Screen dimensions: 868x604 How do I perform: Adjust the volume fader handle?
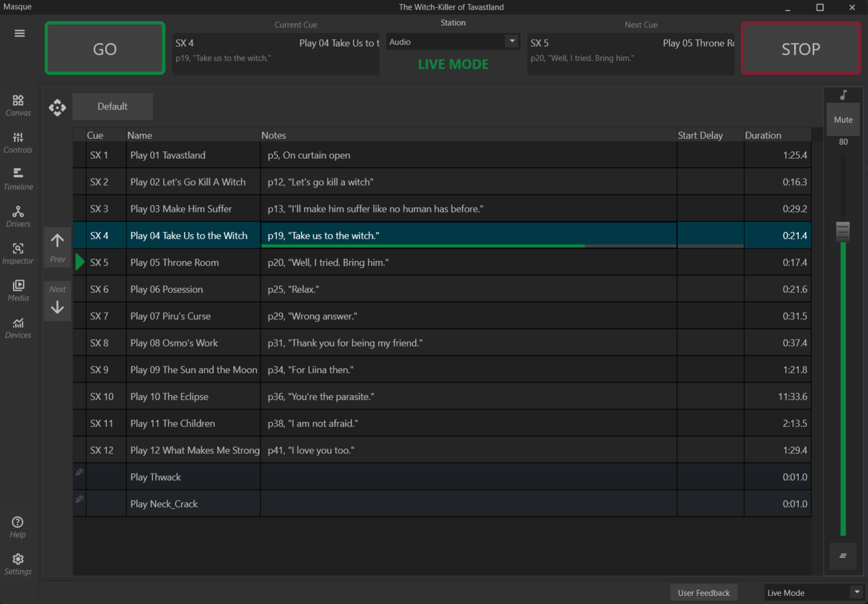point(843,231)
